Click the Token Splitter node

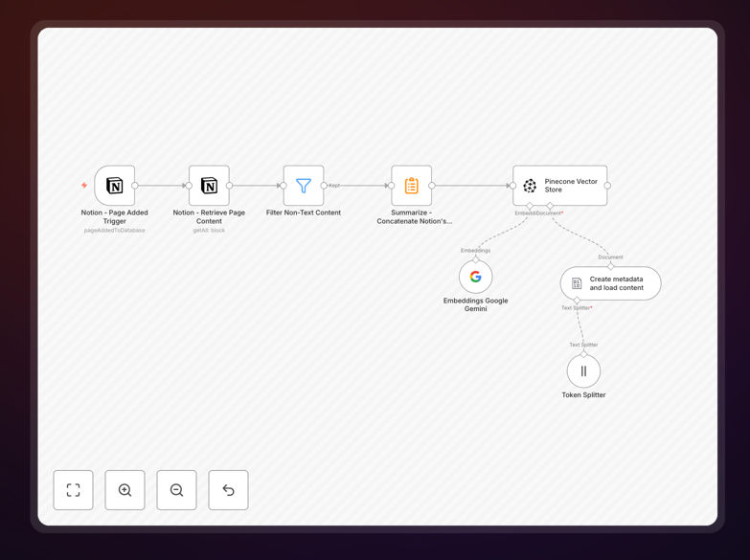pos(583,370)
